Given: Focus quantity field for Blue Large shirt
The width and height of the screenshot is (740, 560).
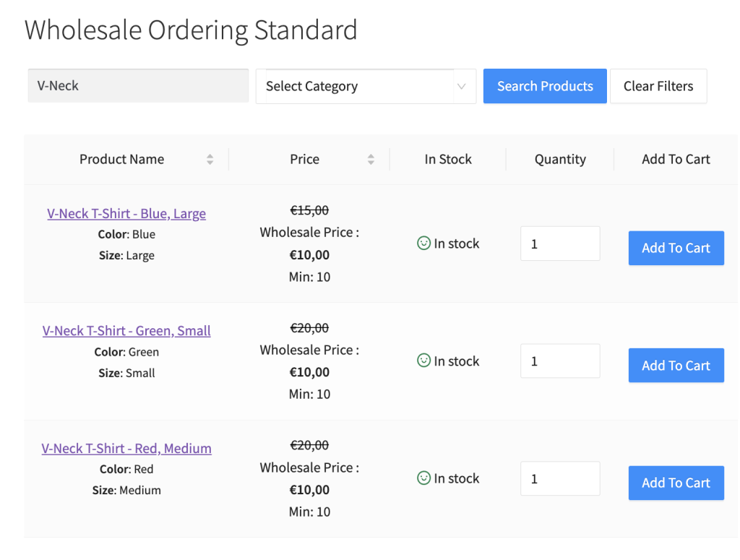Looking at the screenshot, I should 560,244.
